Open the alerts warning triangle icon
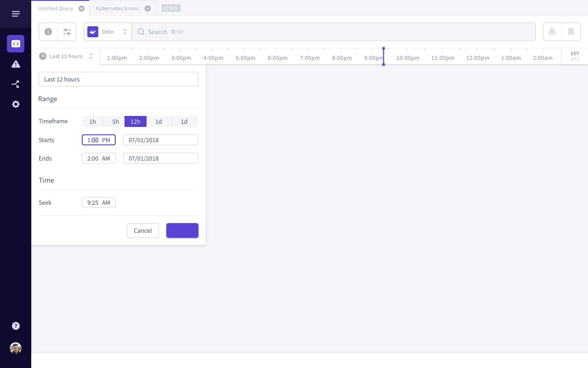The height and width of the screenshot is (368, 588). pos(16,64)
